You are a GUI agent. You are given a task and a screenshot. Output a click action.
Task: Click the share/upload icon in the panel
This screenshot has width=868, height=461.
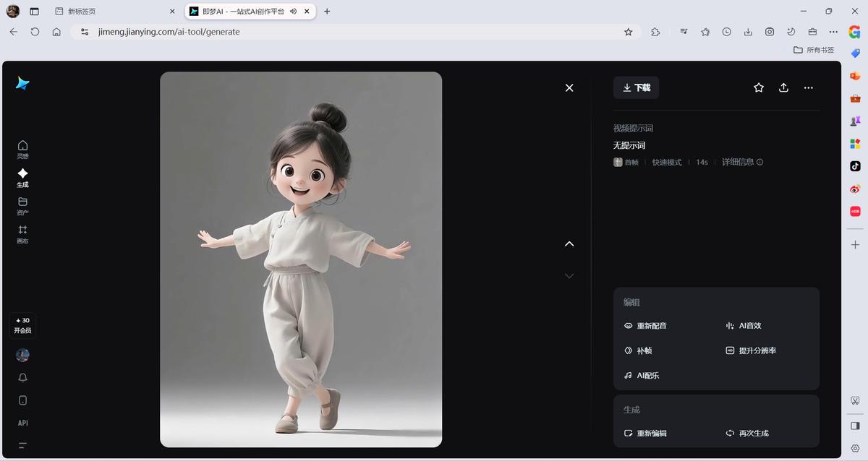click(x=783, y=87)
